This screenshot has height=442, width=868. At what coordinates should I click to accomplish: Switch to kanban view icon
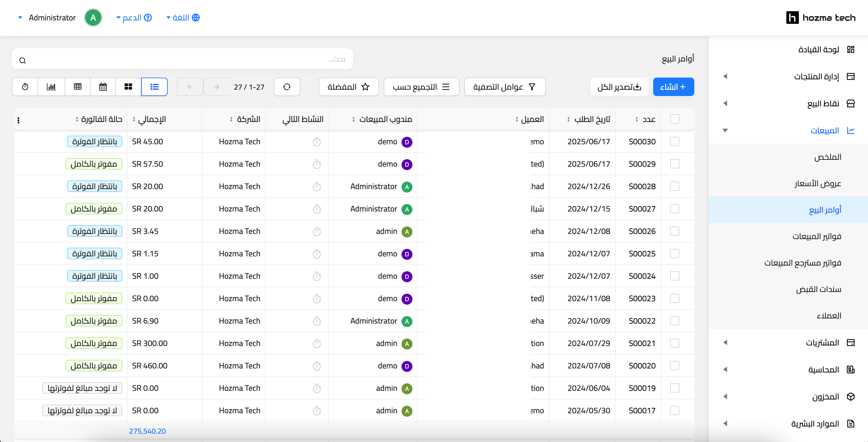(128, 87)
